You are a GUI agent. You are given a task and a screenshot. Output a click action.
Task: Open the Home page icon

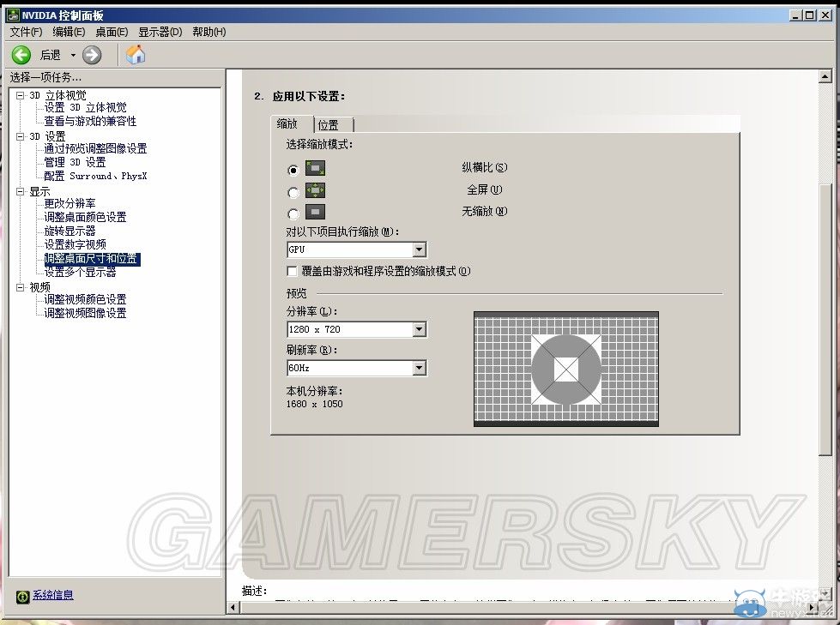tap(136, 55)
